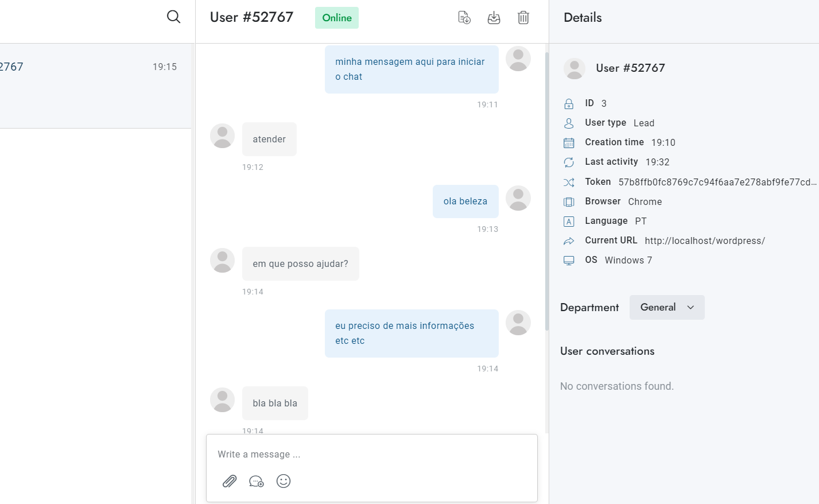The width and height of the screenshot is (819, 504).
Task: Click the User conversations heading
Action: [607, 351]
